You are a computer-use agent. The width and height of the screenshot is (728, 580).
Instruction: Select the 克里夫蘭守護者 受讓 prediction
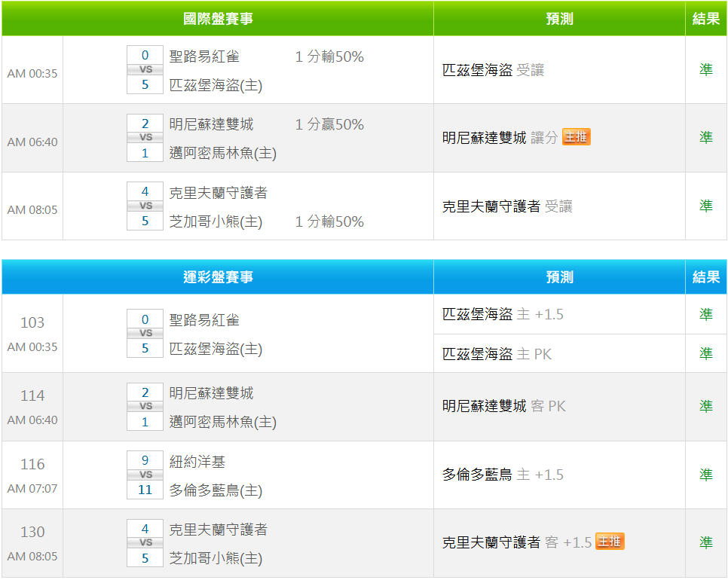[507, 206]
